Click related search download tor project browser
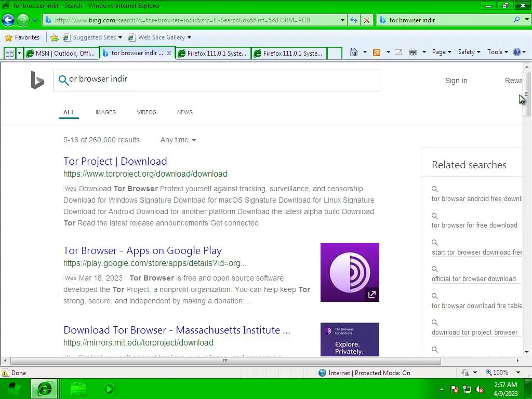This screenshot has width=532, height=399. (474, 332)
